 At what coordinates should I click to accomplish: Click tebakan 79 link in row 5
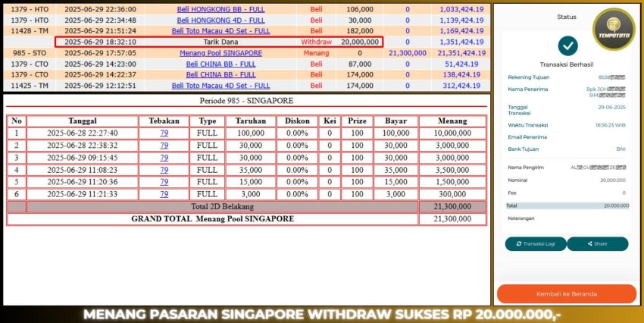164,182
